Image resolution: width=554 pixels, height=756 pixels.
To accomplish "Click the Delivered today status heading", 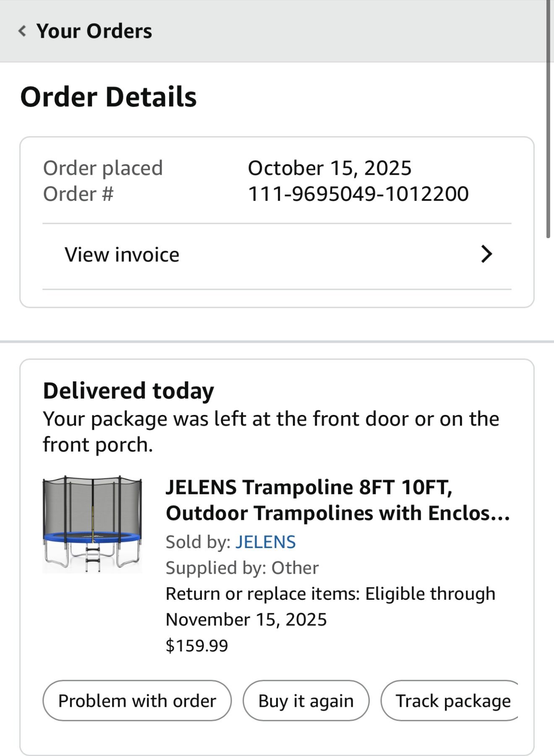I will tap(128, 390).
